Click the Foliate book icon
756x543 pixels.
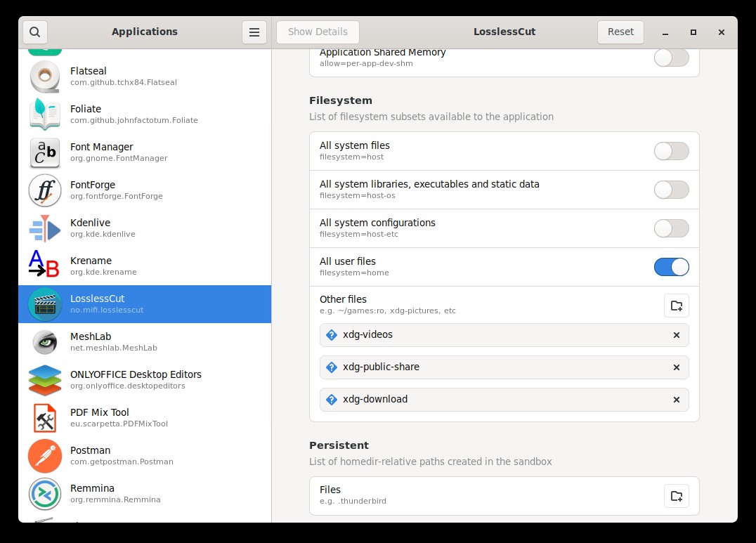click(x=45, y=115)
